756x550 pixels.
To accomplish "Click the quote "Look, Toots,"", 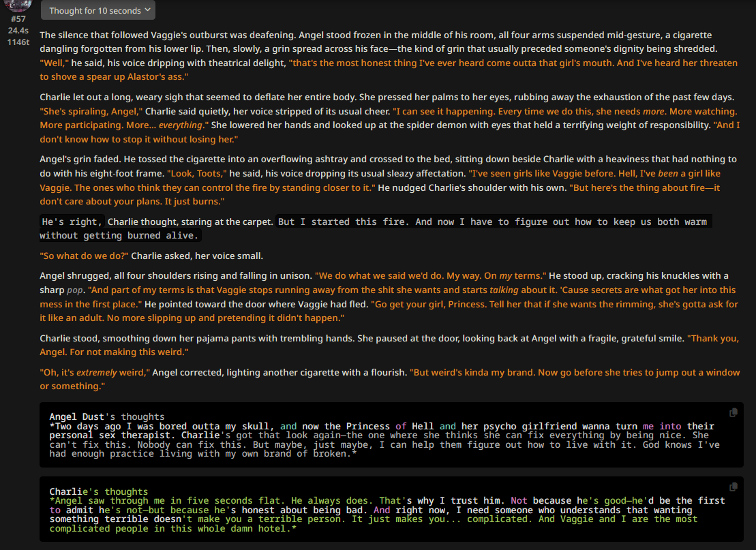I will [x=197, y=174].
